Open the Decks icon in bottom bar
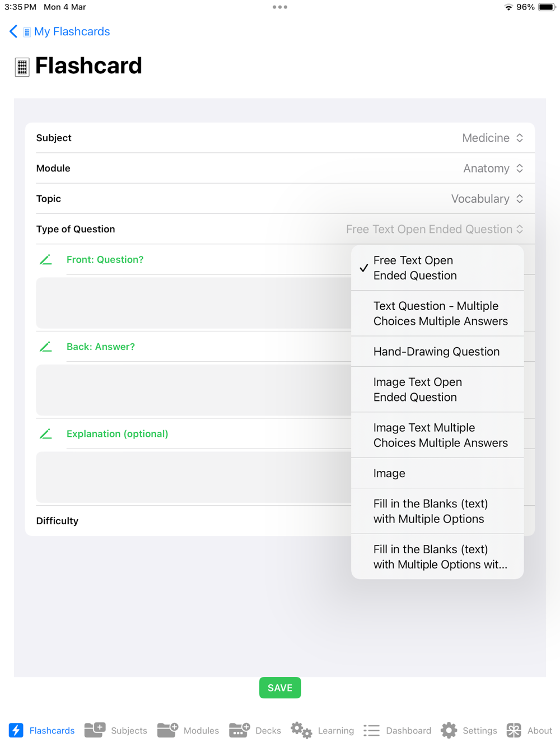This screenshot has width=560, height=747. coord(240,730)
